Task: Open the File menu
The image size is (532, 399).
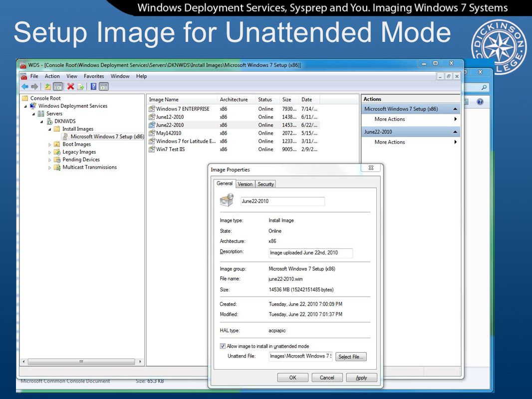Action: pyautogui.click(x=34, y=76)
